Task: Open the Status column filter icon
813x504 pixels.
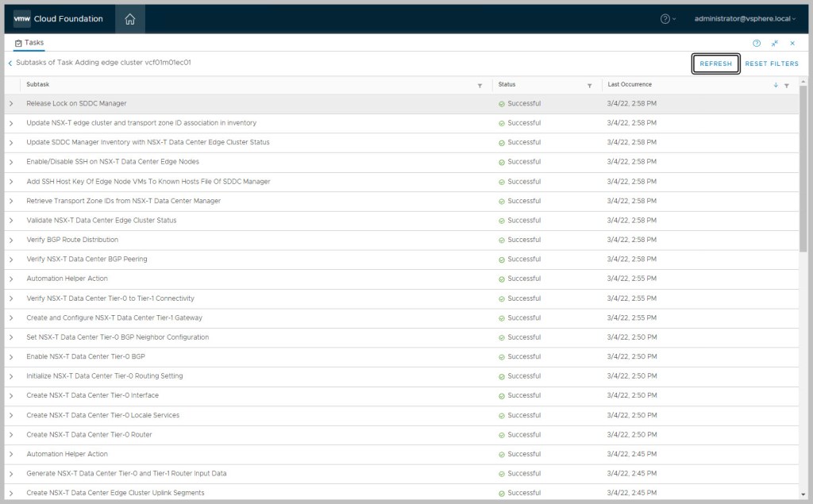Action: point(589,85)
